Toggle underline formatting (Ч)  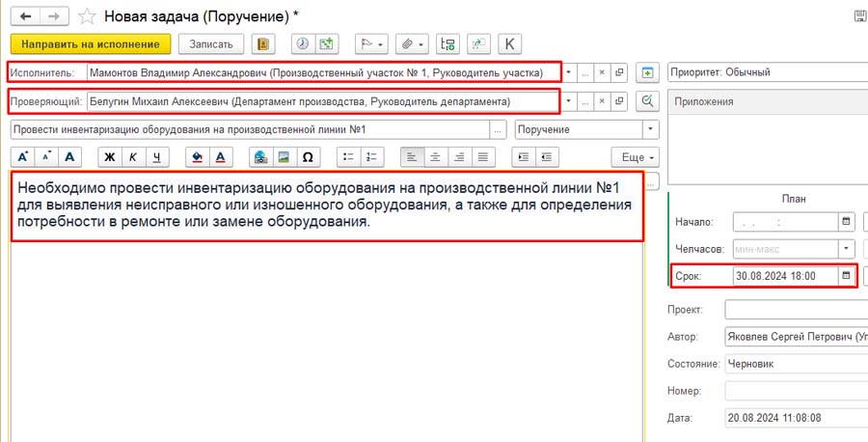156,157
